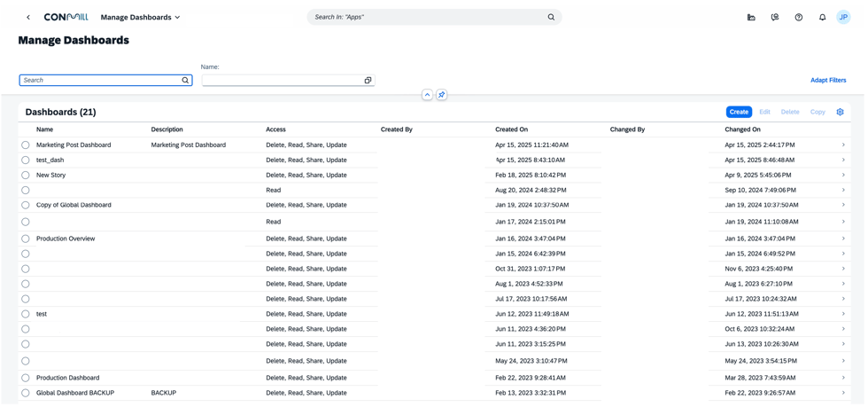Collapse the filter header with the up chevron
Viewport: 868px width, 407px height.
pyautogui.click(x=427, y=95)
